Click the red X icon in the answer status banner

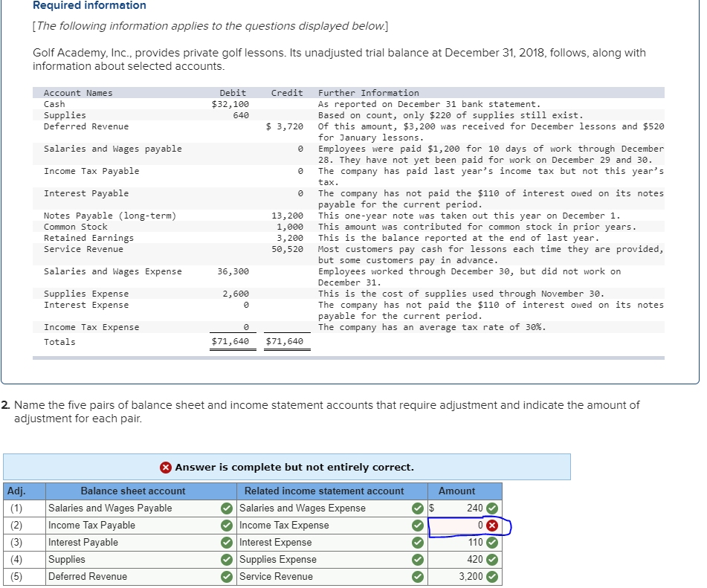[166, 467]
